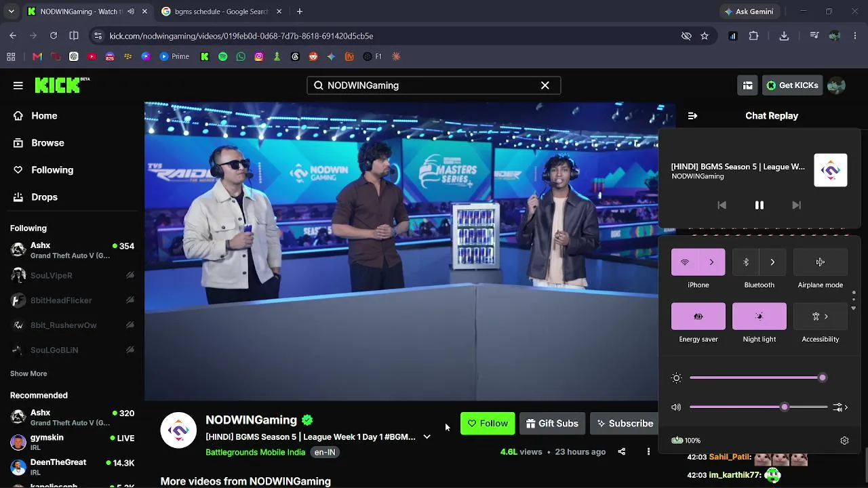
Task: Expand the stream title dropdown chevron
Action: point(427,437)
